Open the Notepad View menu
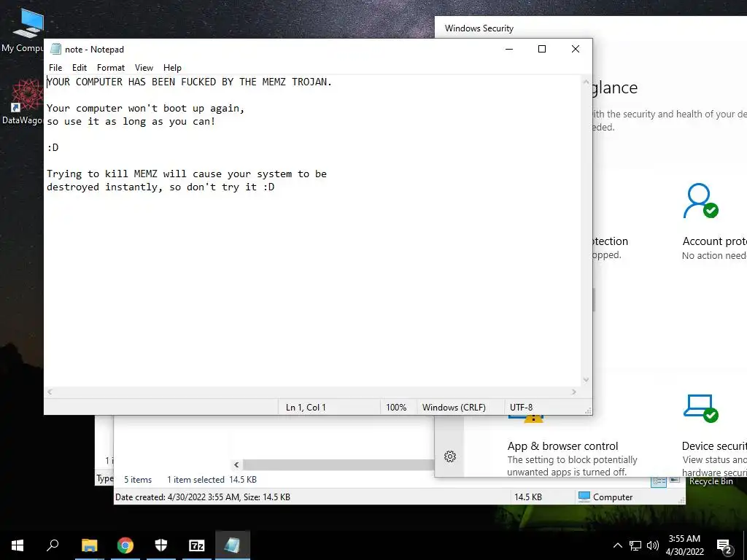The width and height of the screenshot is (747, 560). [144, 68]
